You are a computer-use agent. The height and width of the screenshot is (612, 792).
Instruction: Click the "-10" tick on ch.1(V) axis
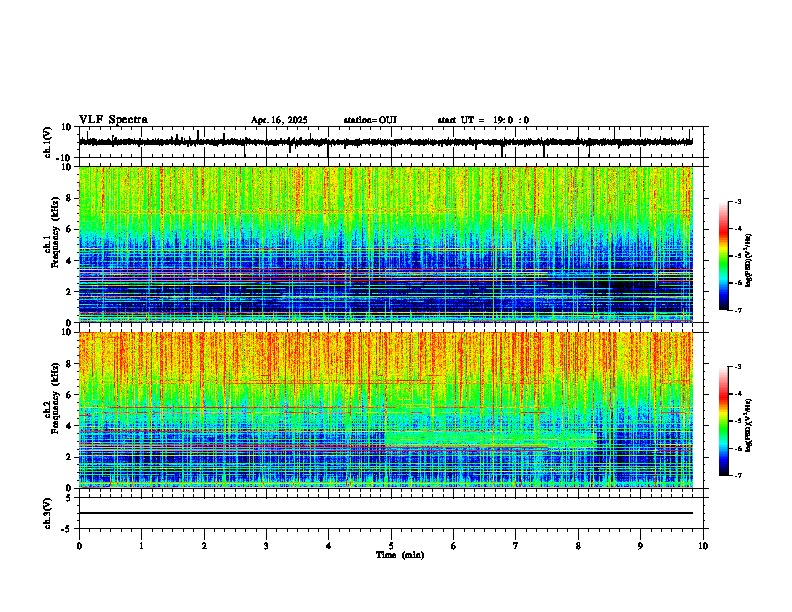click(65, 158)
